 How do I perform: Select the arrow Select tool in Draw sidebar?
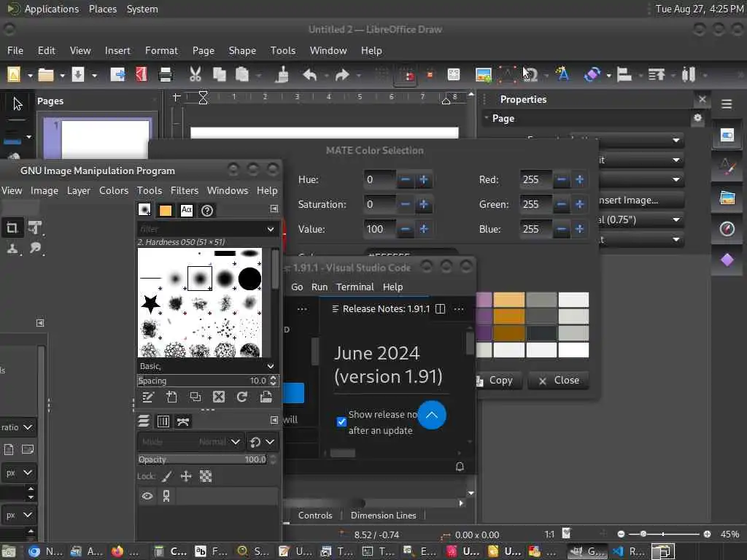coord(18,104)
